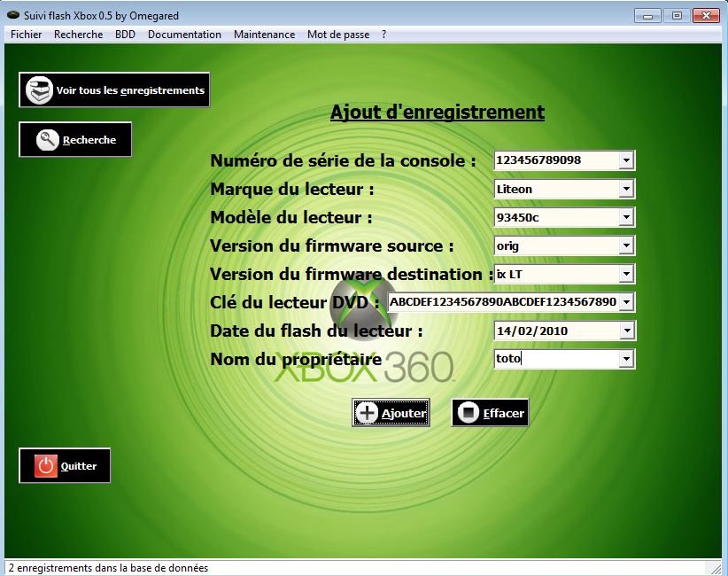Expand the console serial number dropdown arrow

point(626,160)
